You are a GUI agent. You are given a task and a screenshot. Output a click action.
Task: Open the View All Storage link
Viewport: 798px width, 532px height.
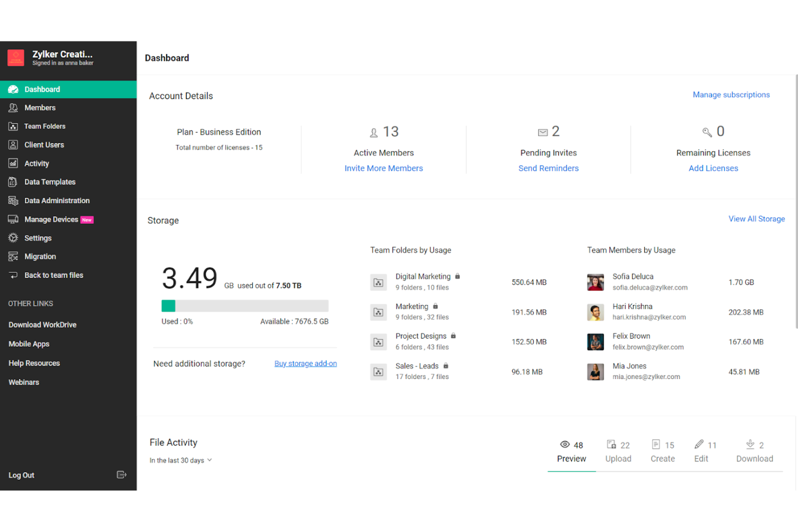click(x=756, y=219)
